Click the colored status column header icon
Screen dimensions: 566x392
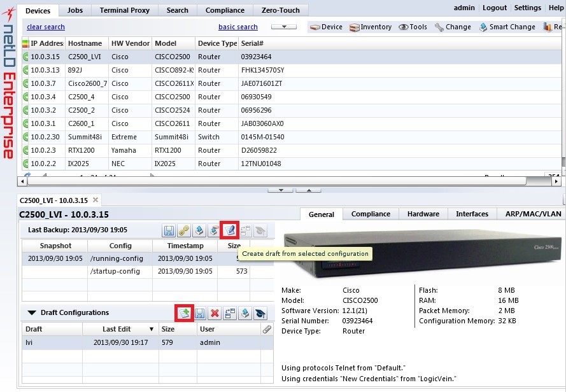[25, 44]
